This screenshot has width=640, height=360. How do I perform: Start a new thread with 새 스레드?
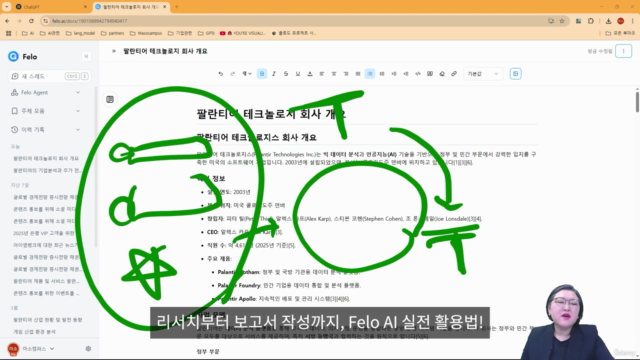49,76
